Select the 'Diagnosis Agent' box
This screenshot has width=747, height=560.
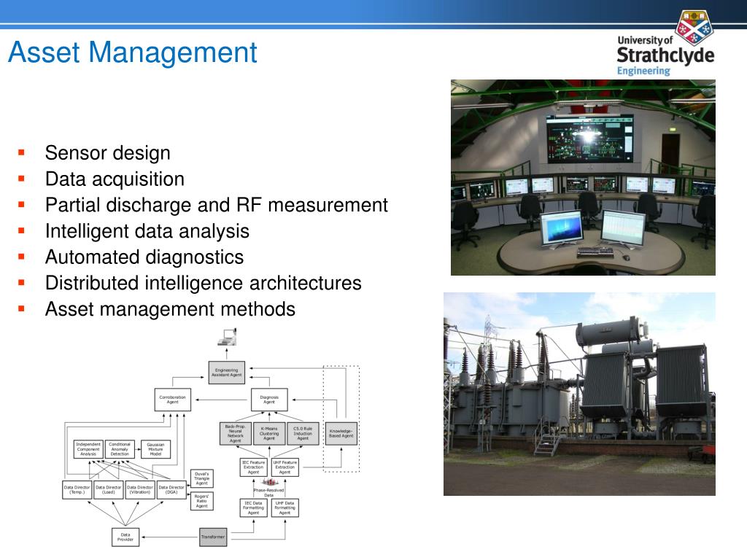[x=269, y=400]
